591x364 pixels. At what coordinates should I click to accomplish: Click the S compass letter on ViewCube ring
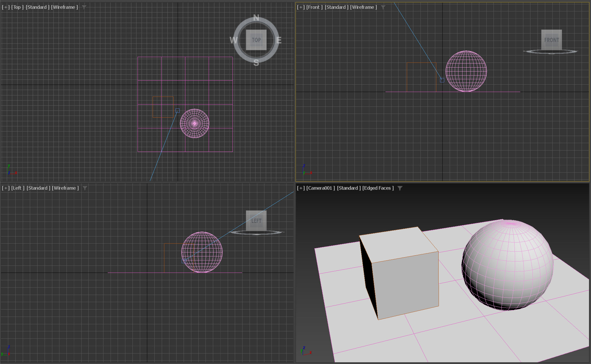pos(256,63)
